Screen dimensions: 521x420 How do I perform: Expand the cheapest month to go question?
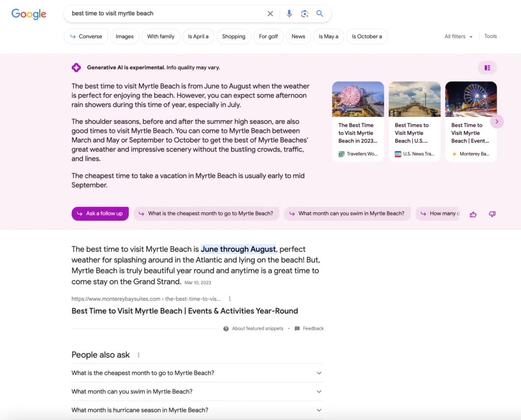pyautogui.click(x=197, y=373)
